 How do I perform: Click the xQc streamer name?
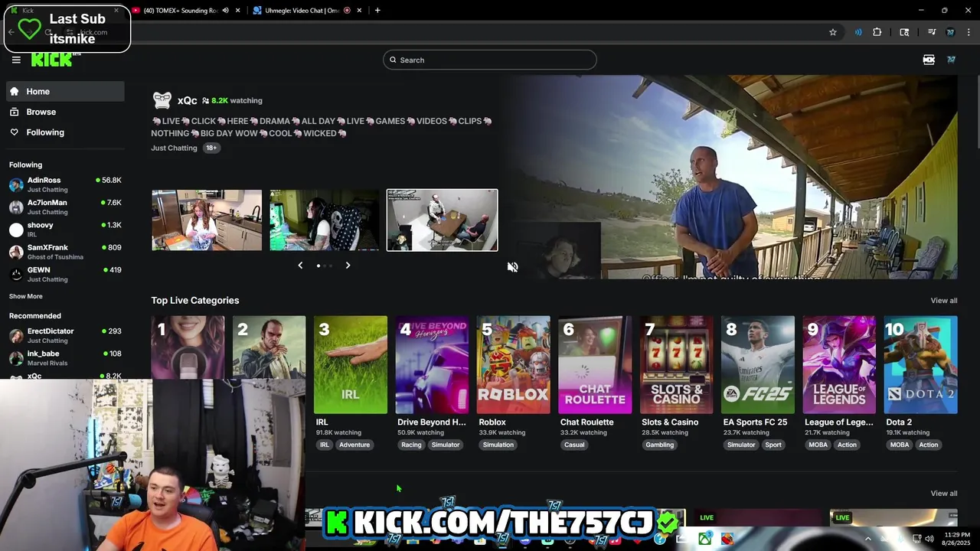[188, 100]
